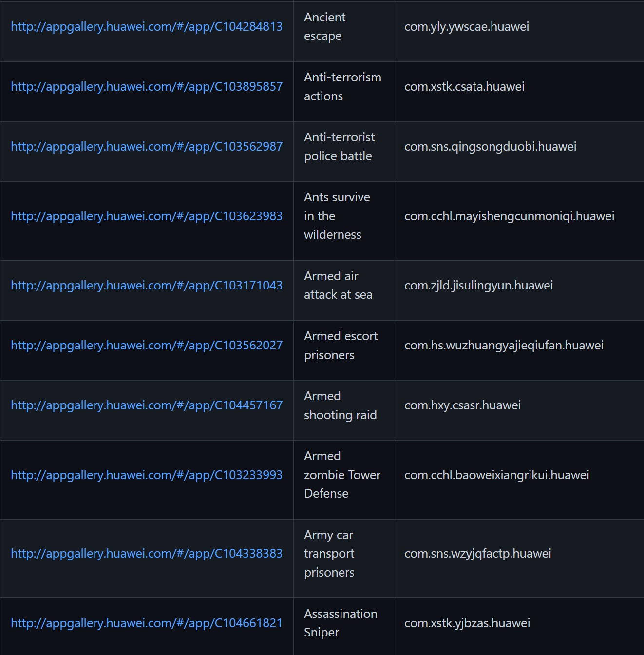Click the "Assassination Sniper" name cell
Image resolution: width=644 pixels, height=655 pixels.
(x=341, y=623)
